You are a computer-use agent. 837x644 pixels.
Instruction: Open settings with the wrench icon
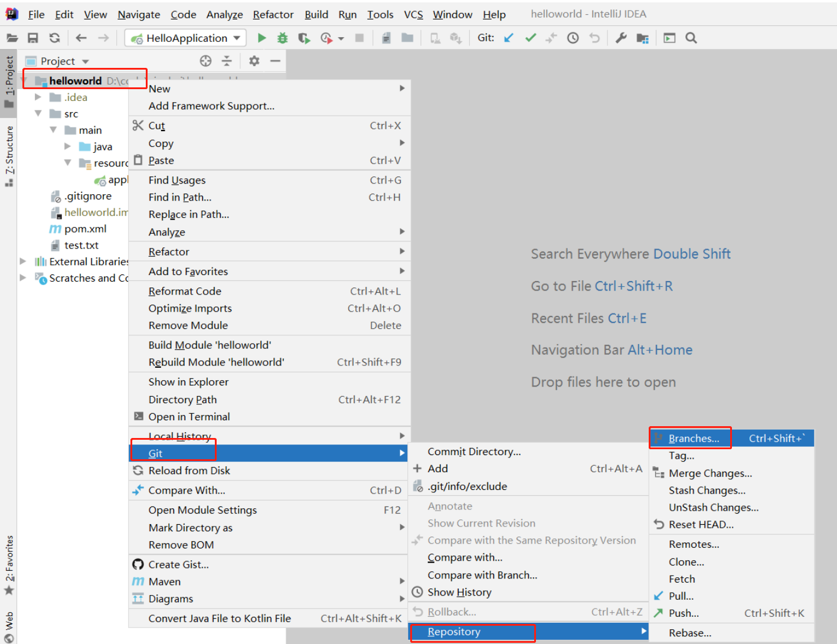tap(621, 38)
